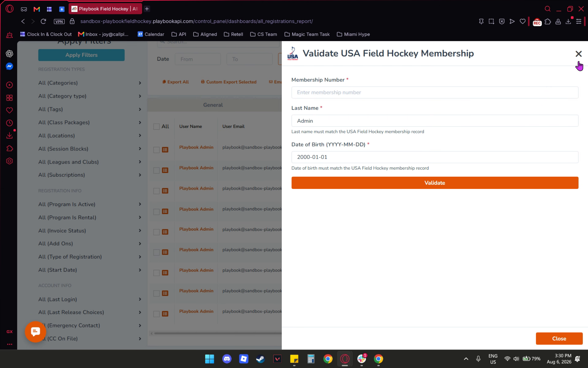
Task: Check the sixth Playbook Admin row checkbox
Action: point(157,252)
